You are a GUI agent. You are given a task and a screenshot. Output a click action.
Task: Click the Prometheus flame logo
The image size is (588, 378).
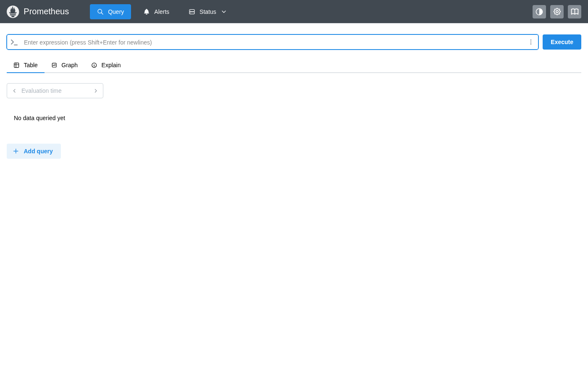pyautogui.click(x=13, y=12)
